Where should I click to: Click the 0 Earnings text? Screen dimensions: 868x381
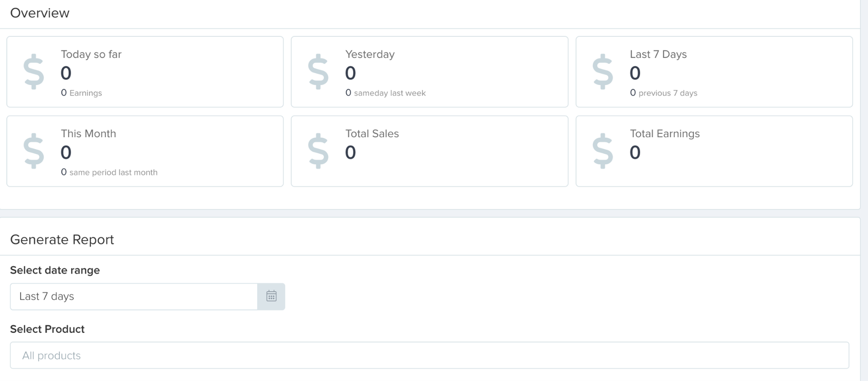pos(81,93)
